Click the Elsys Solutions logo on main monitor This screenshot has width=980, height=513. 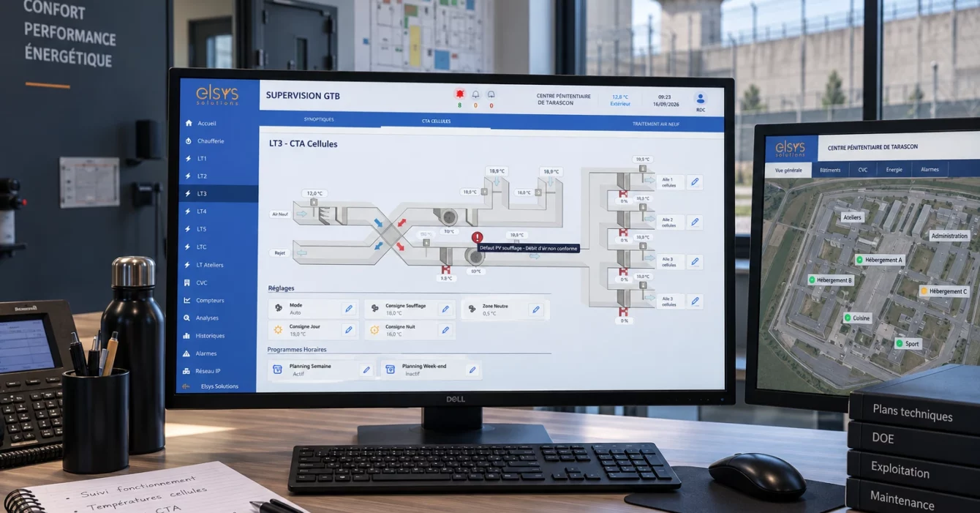click(216, 95)
